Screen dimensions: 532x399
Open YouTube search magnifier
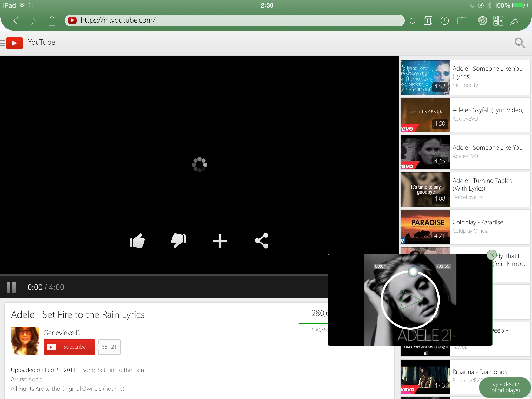[x=520, y=43]
